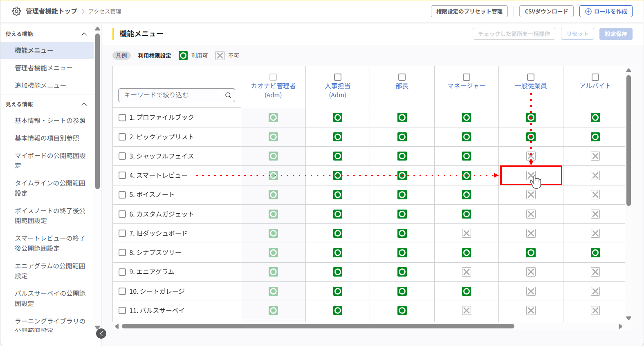
Task: Click the キーワードで絞り込む input field
Action: [x=170, y=95]
